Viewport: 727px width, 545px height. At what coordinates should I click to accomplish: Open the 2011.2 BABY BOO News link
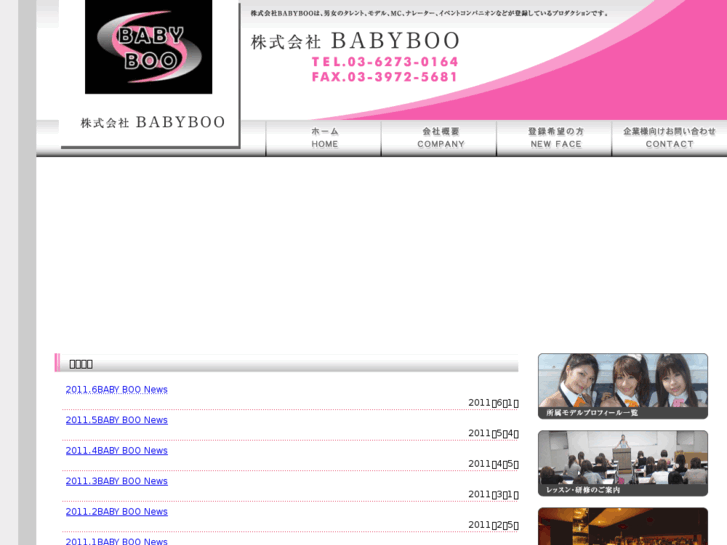pyautogui.click(x=116, y=512)
